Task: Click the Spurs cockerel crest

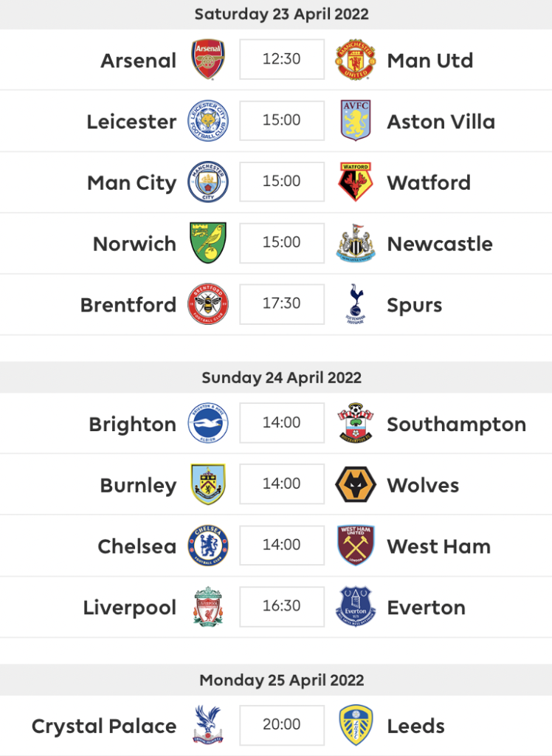Action: coord(355,303)
